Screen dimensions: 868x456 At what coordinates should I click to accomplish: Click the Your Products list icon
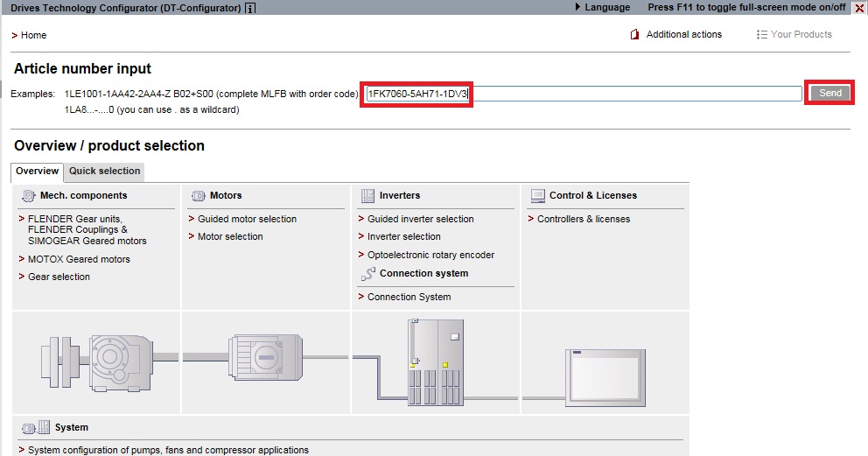coord(762,35)
